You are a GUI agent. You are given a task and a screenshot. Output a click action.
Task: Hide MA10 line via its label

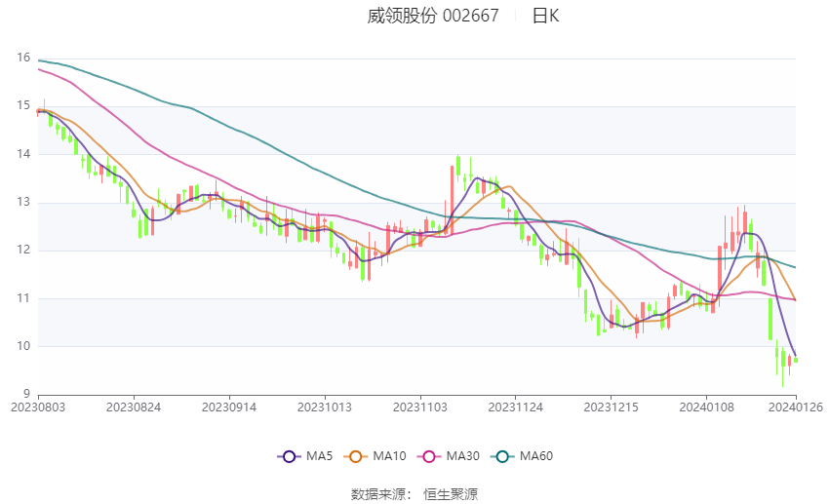[x=389, y=456]
